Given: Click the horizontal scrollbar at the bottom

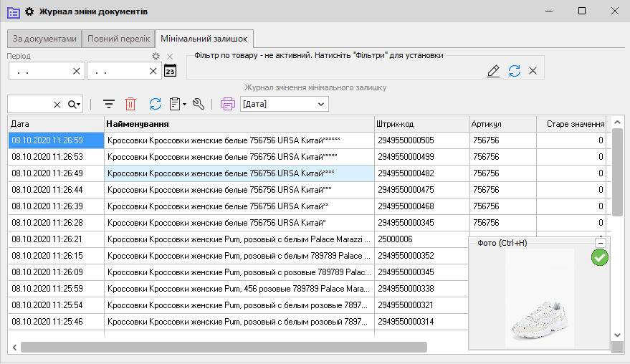Looking at the screenshot, I should (224, 347).
